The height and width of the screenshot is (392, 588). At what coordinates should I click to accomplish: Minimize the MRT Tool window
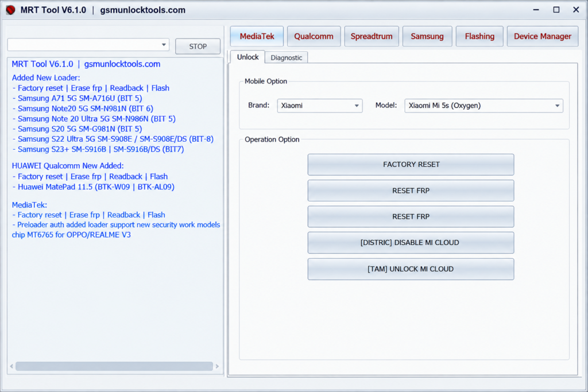coord(536,10)
